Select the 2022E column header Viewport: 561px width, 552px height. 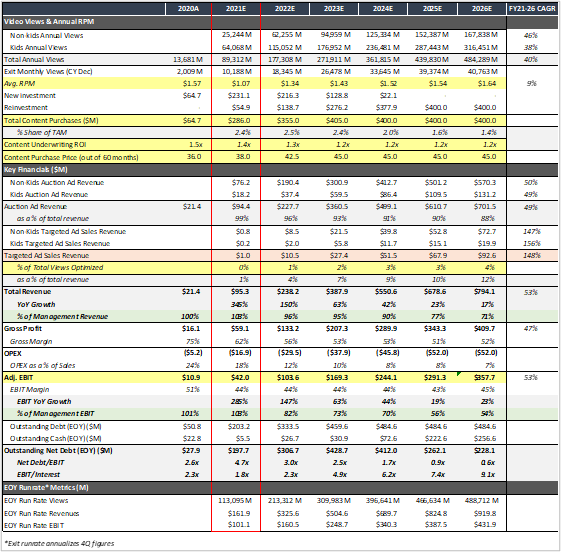tap(285, 9)
